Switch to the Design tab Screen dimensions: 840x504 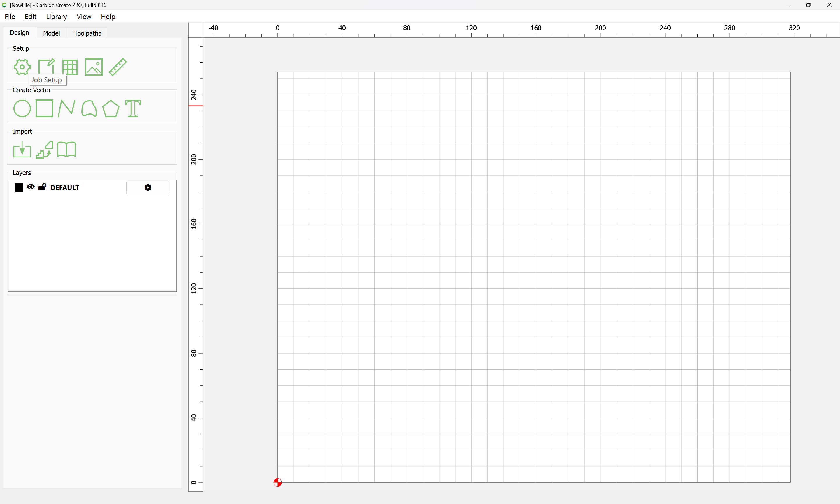tap(19, 33)
